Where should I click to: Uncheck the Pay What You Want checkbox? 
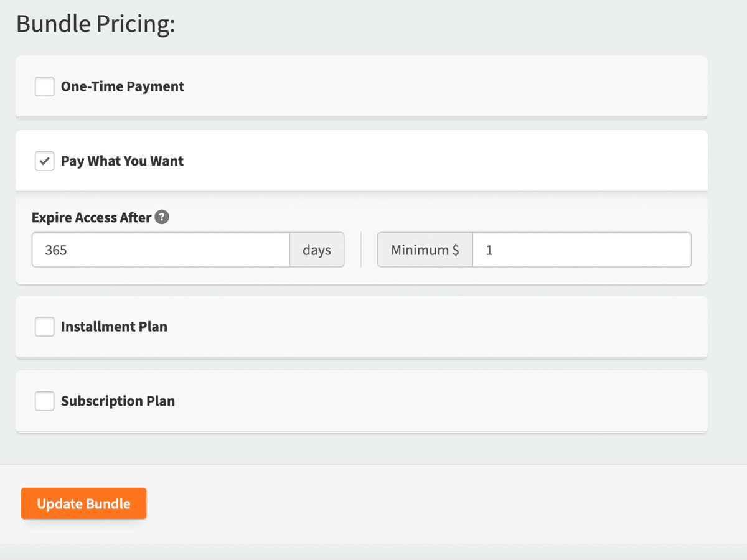point(44,161)
